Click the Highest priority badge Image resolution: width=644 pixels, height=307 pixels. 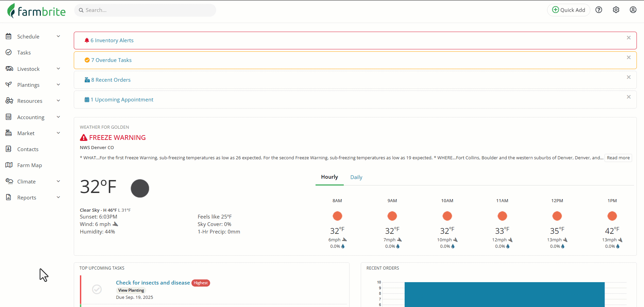[201, 283]
